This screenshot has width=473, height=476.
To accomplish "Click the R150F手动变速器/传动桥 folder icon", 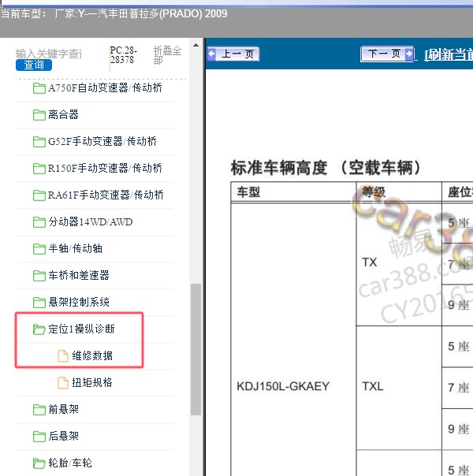I will (39, 169).
